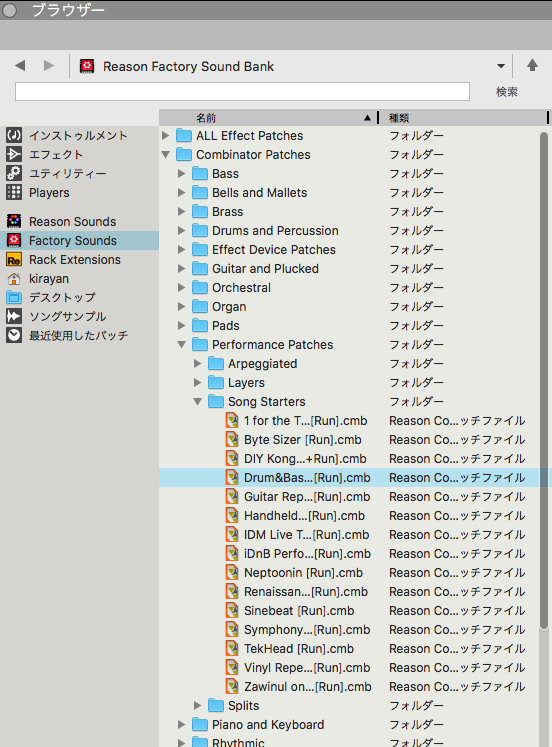Expand the Splits folder triangle
The image size is (552, 747).
(x=198, y=705)
